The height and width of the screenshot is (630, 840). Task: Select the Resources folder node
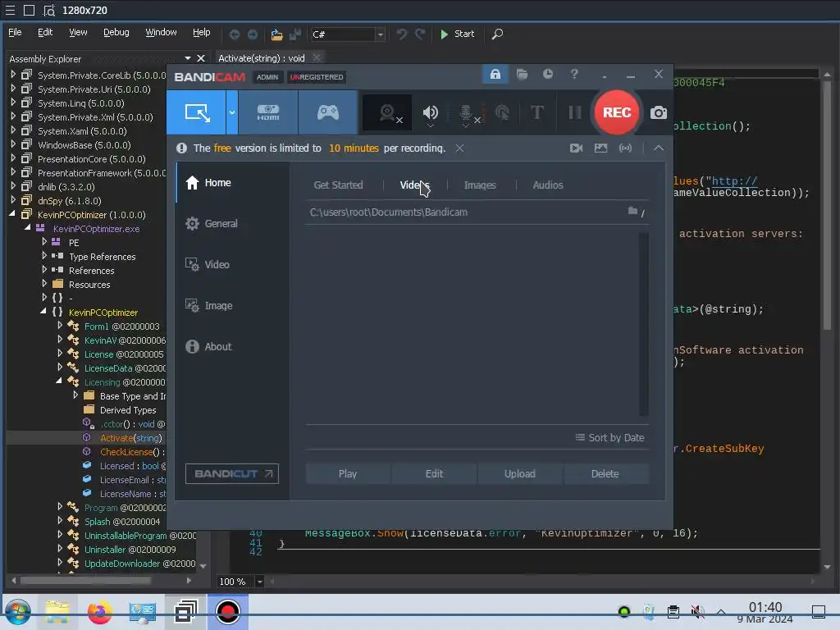pyautogui.click(x=89, y=285)
